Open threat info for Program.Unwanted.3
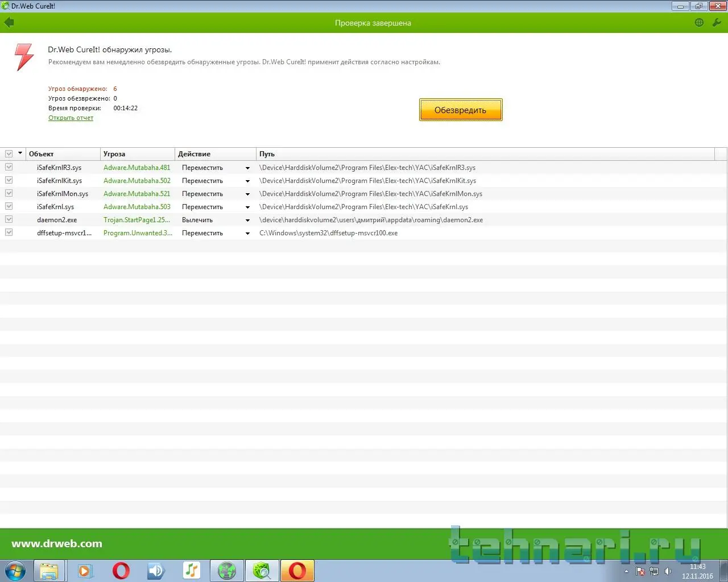The image size is (728, 582). click(x=138, y=233)
